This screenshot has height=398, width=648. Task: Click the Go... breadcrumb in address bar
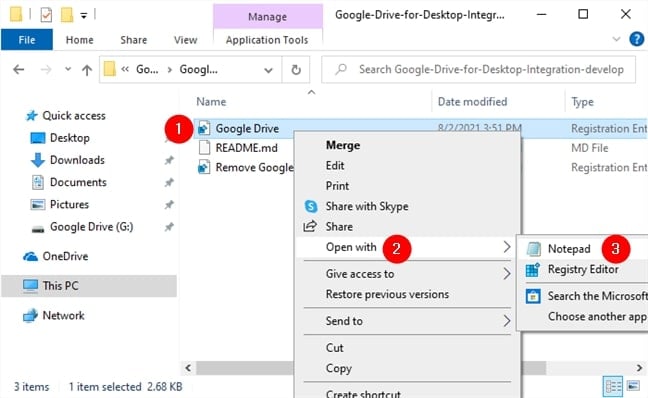(147, 69)
